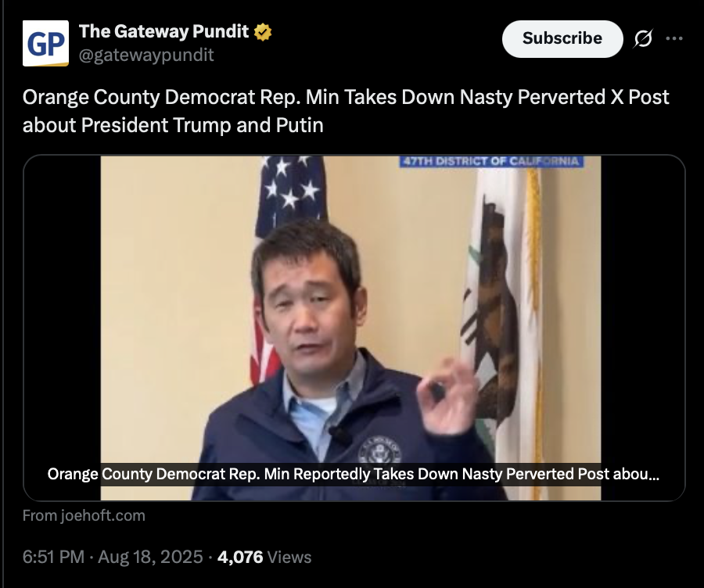Click the California bear flag in preview

[503, 314]
